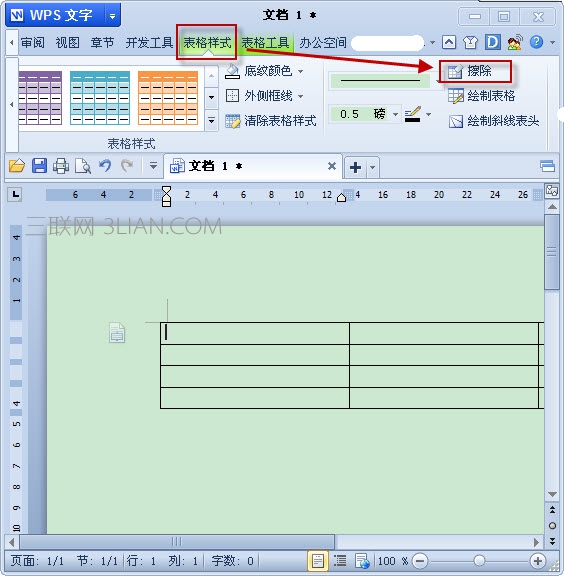
Task: Choose 绘制斜线表头 diagonal header tool
Action: coord(493,121)
